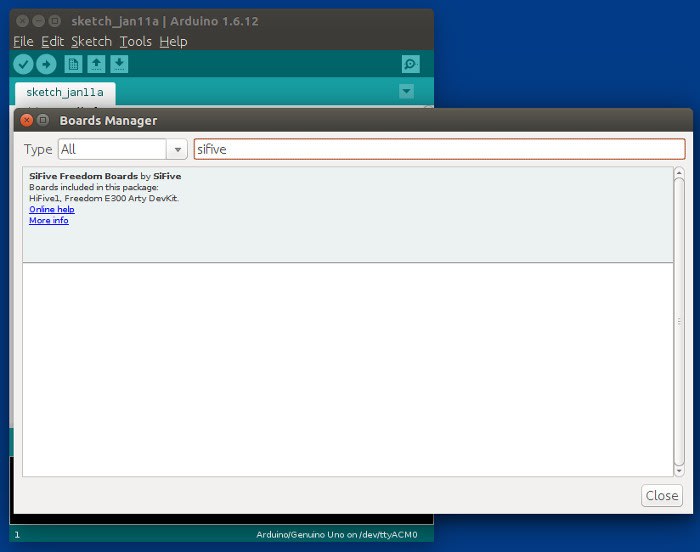This screenshot has width=700, height=552.
Task: Click the scrollbar down arrow in boards list
Action: 679,471
